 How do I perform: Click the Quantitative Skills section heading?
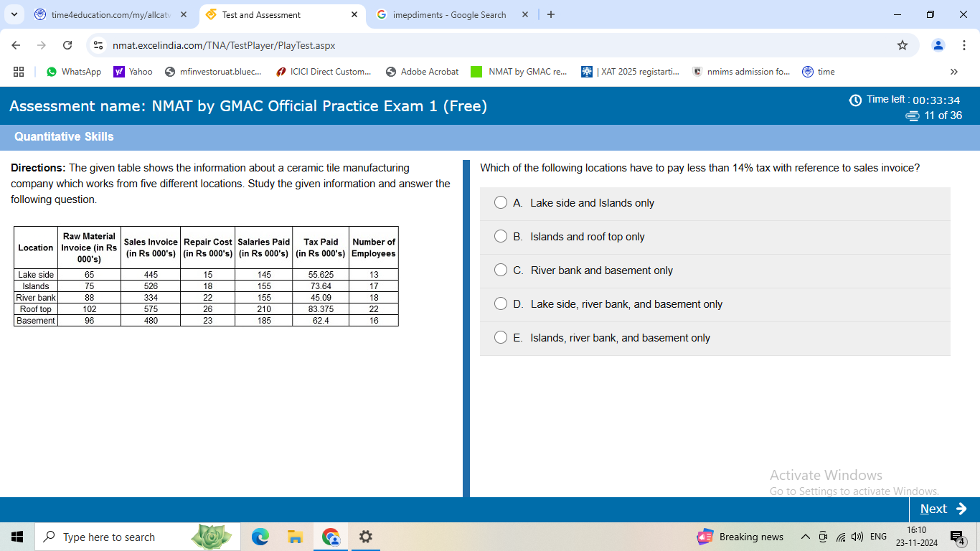pos(64,136)
